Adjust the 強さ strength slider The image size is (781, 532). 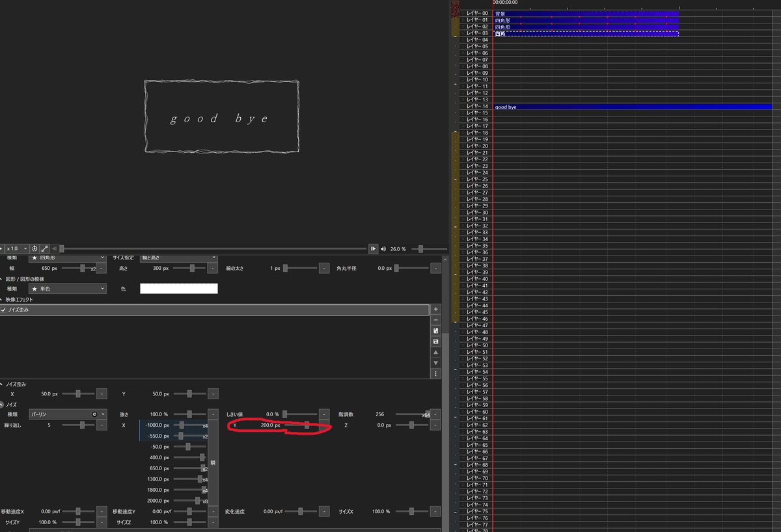click(x=190, y=414)
